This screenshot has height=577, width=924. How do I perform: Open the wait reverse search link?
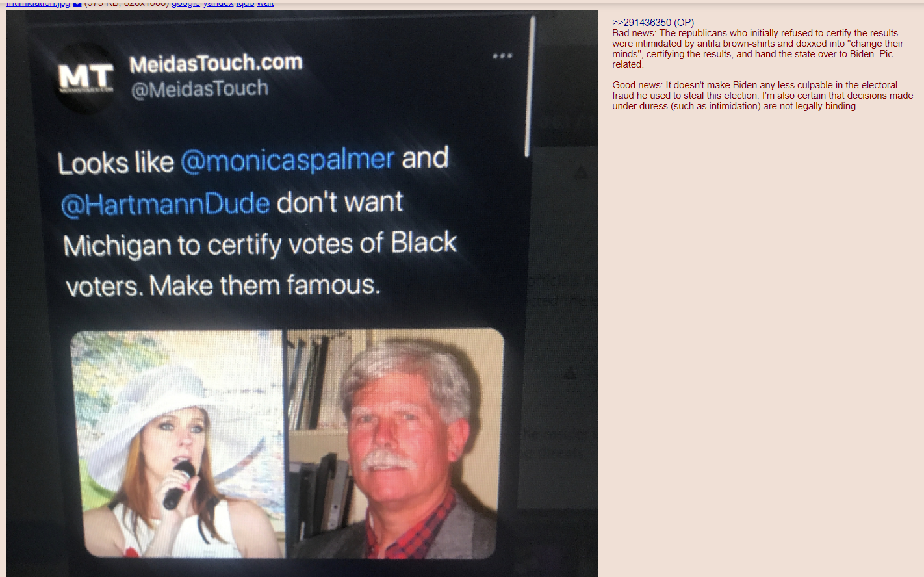(265, 4)
